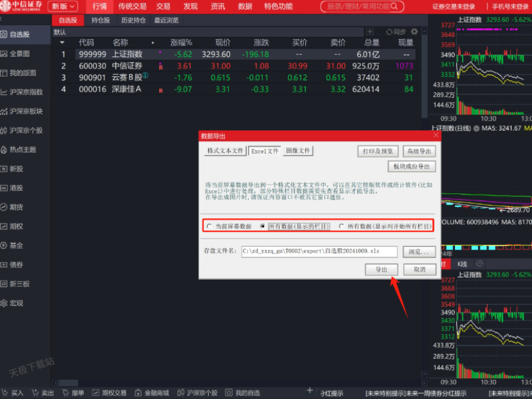Open 全景图 in the left sidebar

tap(19, 53)
